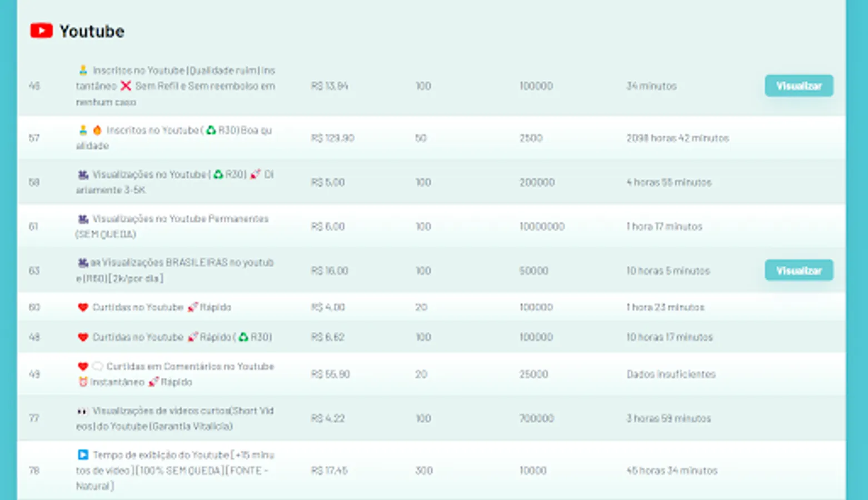
Task: Select the price R$ 4,00
Action: coord(328,307)
